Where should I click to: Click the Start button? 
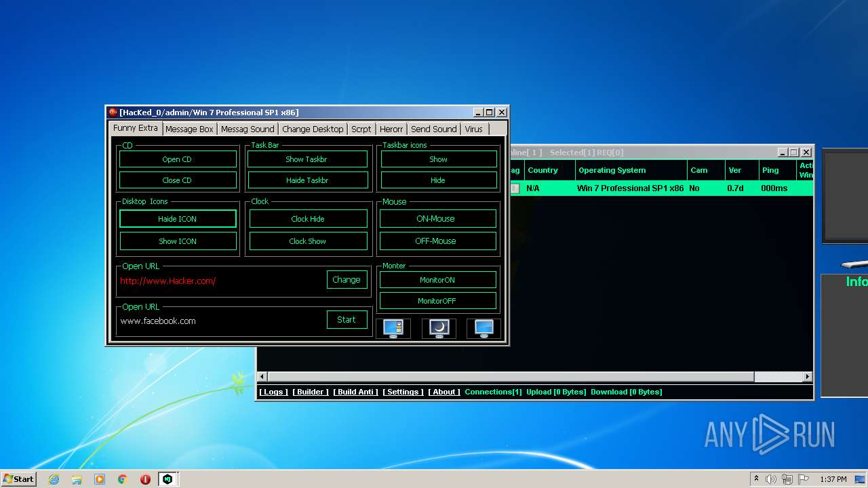point(18,479)
